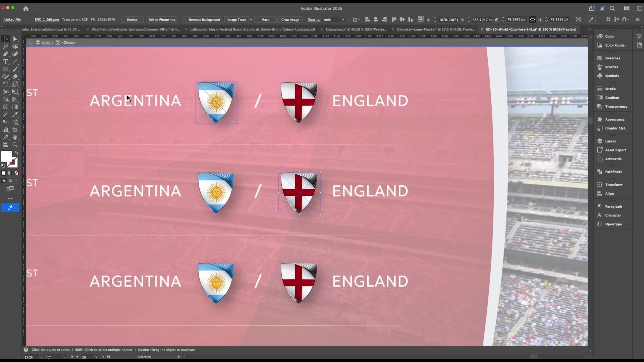Set paint mode to None
The image size is (644, 362).
point(16,173)
